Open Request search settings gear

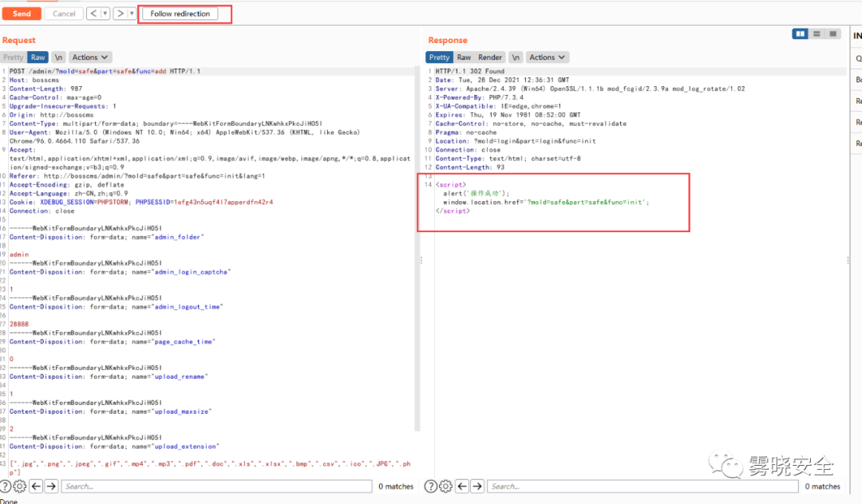(19, 486)
